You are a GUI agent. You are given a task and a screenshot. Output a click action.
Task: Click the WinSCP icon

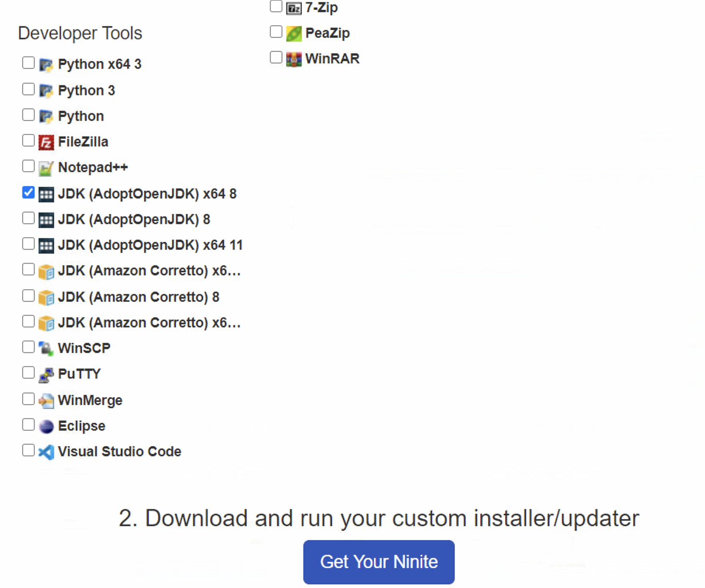coord(46,348)
